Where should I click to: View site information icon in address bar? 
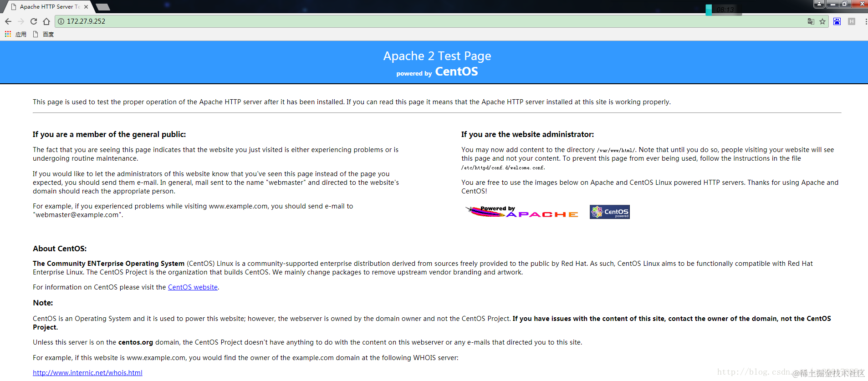(x=61, y=21)
